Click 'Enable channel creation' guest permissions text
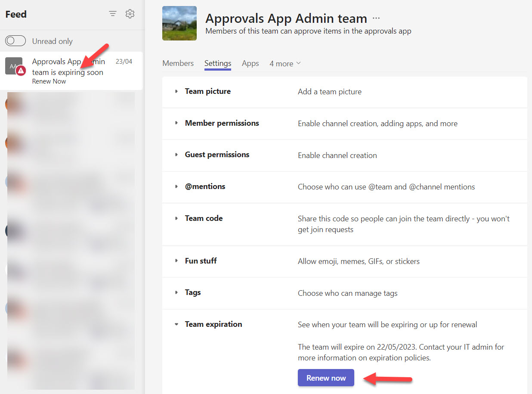The height and width of the screenshot is (394, 532). pyautogui.click(x=337, y=155)
